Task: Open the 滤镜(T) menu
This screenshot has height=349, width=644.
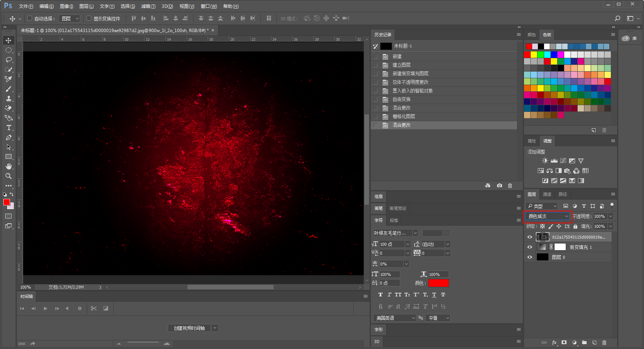Action: point(148,6)
